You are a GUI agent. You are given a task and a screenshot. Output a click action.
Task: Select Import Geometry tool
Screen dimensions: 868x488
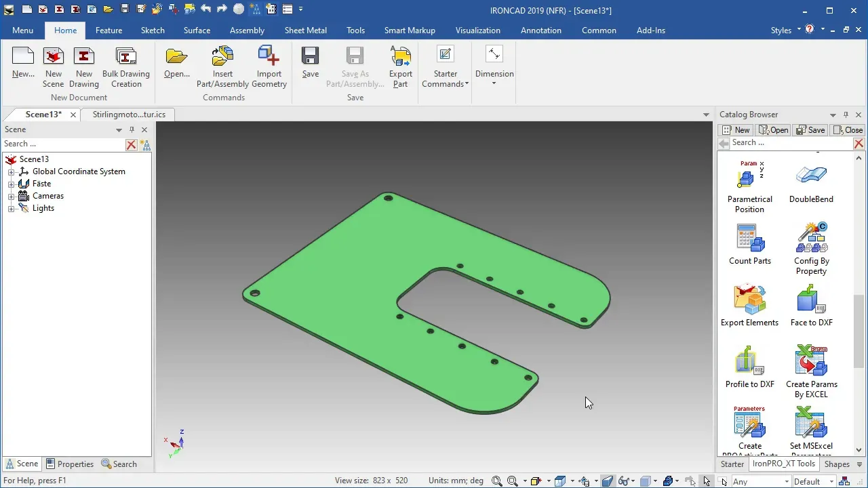pyautogui.click(x=269, y=67)
